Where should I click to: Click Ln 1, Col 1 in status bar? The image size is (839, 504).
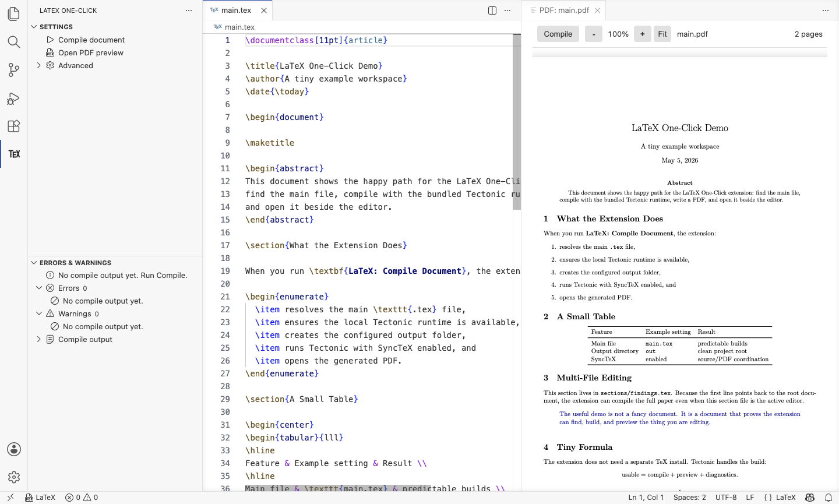pyautogui.click(x=646, y=498)
